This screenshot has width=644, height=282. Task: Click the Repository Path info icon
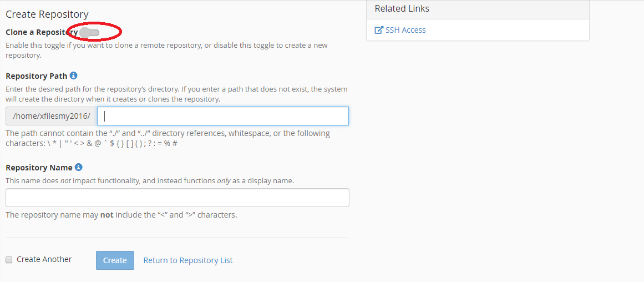(74, 75)
